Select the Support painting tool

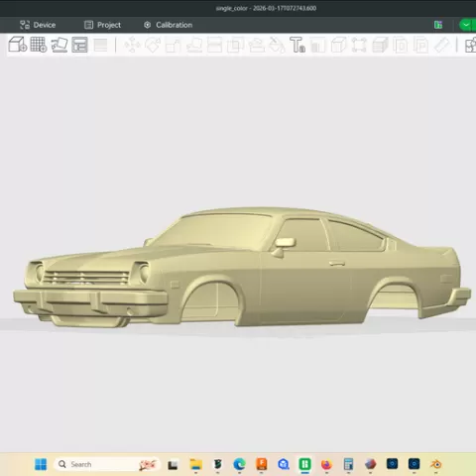tap(256, 46)
